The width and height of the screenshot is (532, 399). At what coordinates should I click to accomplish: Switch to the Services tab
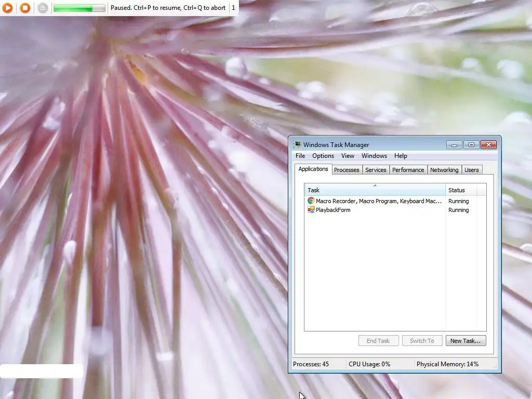pyautogui.click(x=376, y=170)
